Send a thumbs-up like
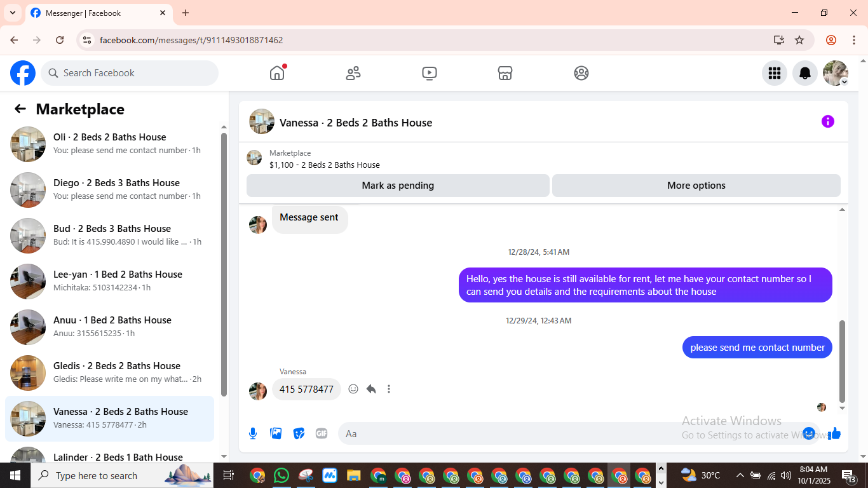The image size is (868, 488). pos(834,433)
